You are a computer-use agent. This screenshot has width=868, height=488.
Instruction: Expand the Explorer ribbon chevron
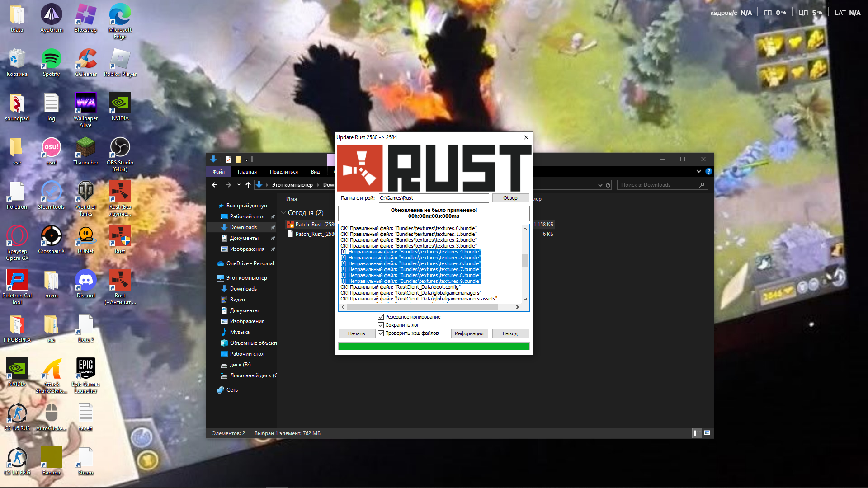pyautogui.click(x=698, y=172)
